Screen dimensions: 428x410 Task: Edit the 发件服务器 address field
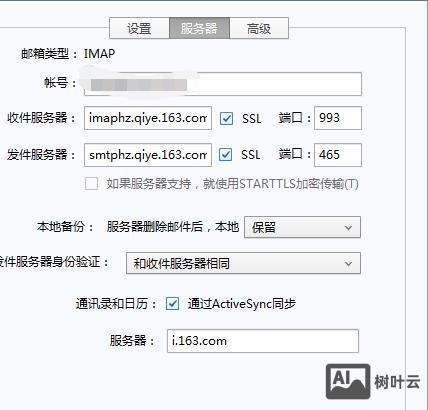pyautogui.click(x=148, y=155)
